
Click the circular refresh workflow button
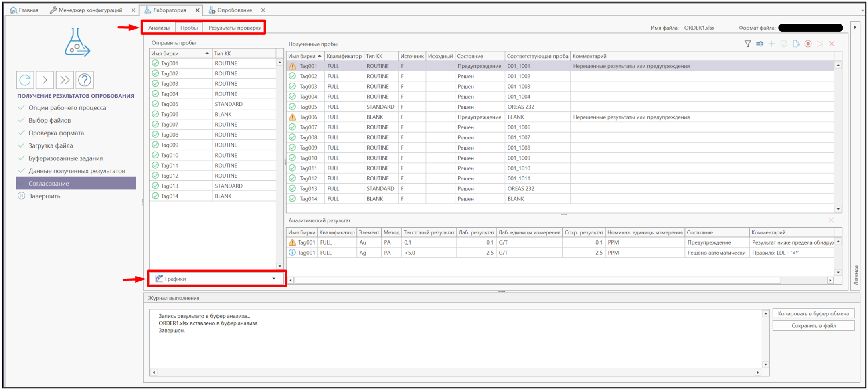(25, 80)
